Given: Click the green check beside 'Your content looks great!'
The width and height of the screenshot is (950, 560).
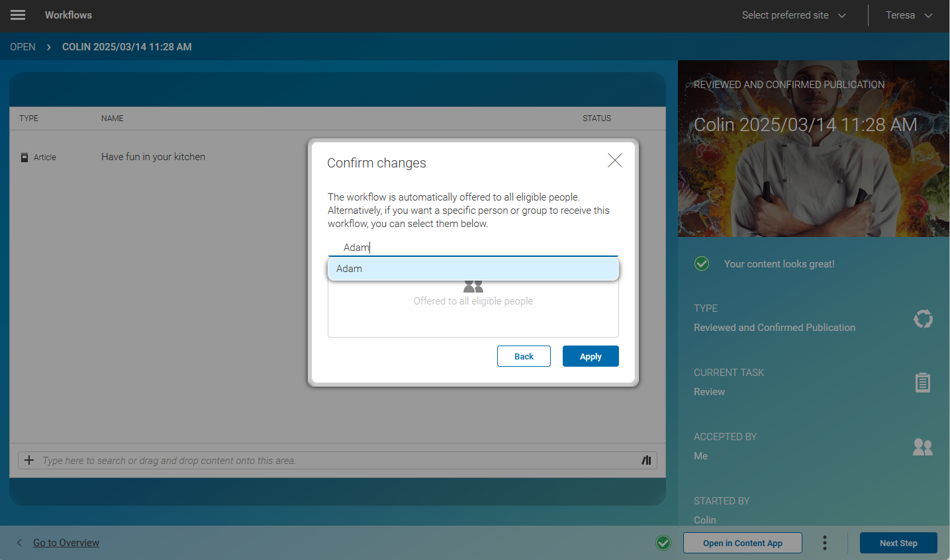Looking at the screenshot, I should pos(701,263).
